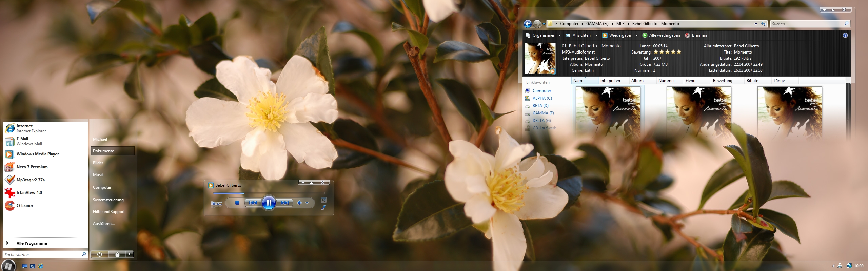Screen dimensions: 868x271
Task: Click the Windows Start orb
Action: point(8,266)
